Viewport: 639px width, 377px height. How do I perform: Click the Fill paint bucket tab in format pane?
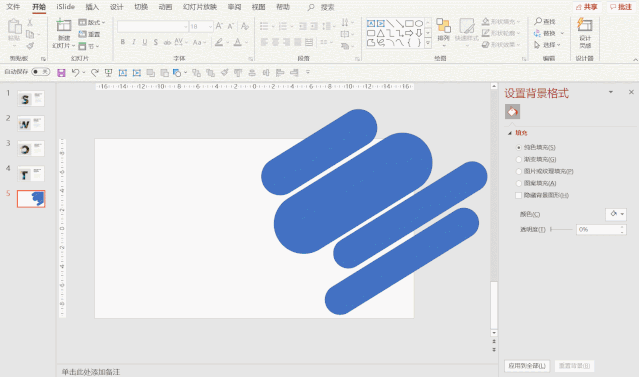[512, 112]
